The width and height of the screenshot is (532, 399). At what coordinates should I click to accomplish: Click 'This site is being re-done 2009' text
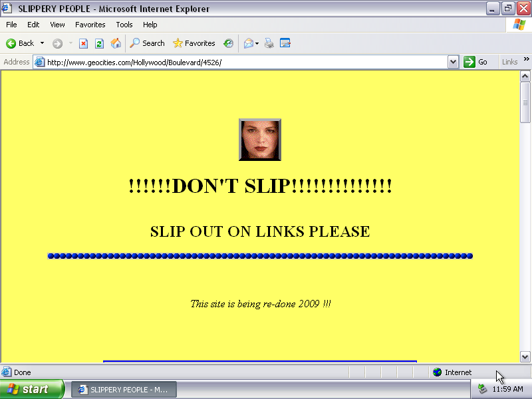(260, 304)
